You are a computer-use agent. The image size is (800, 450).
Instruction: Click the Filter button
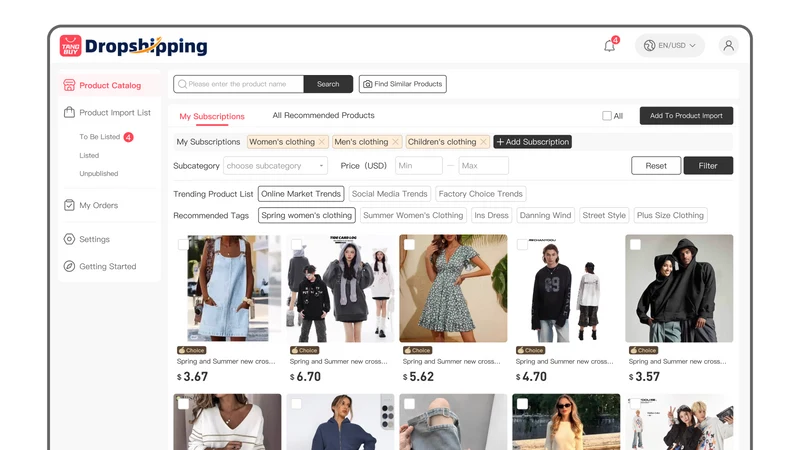click(708, 166)
